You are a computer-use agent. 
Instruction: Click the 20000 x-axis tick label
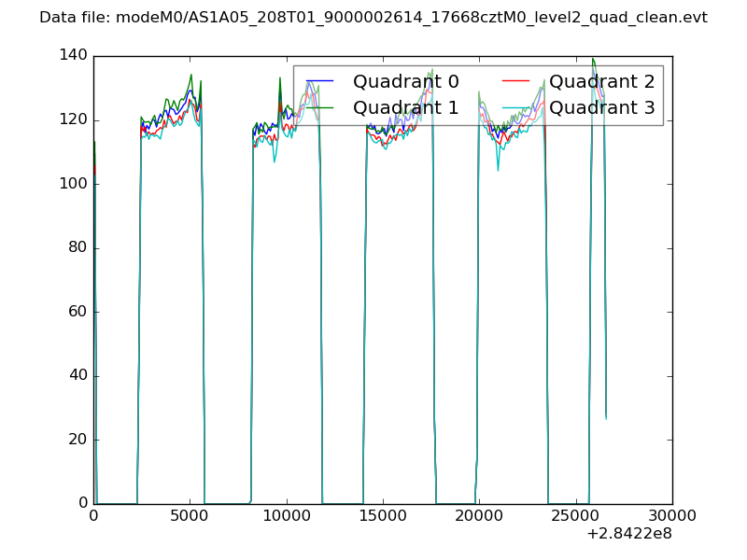pyautogui.click(x=479, y=515)
